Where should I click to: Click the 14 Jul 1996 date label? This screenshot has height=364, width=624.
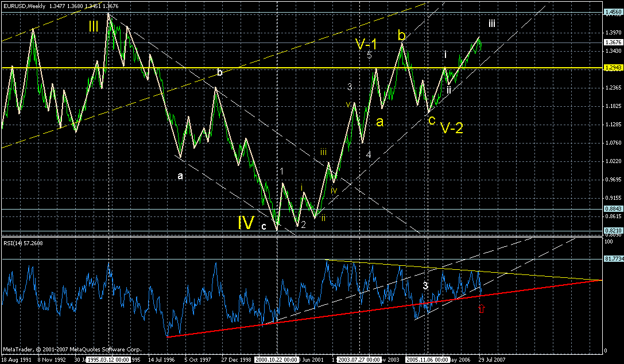[x=161, y=359]
